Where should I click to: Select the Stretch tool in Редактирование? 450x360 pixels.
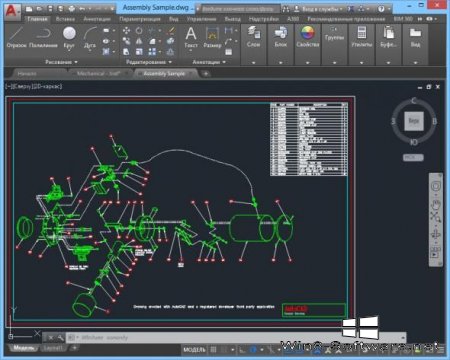(x=126, y=52)
